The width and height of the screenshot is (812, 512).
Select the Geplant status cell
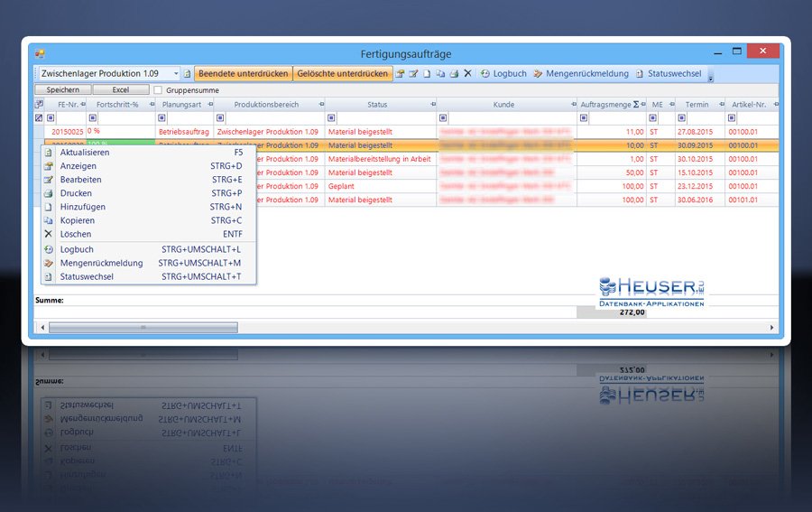tap(380, 186)
